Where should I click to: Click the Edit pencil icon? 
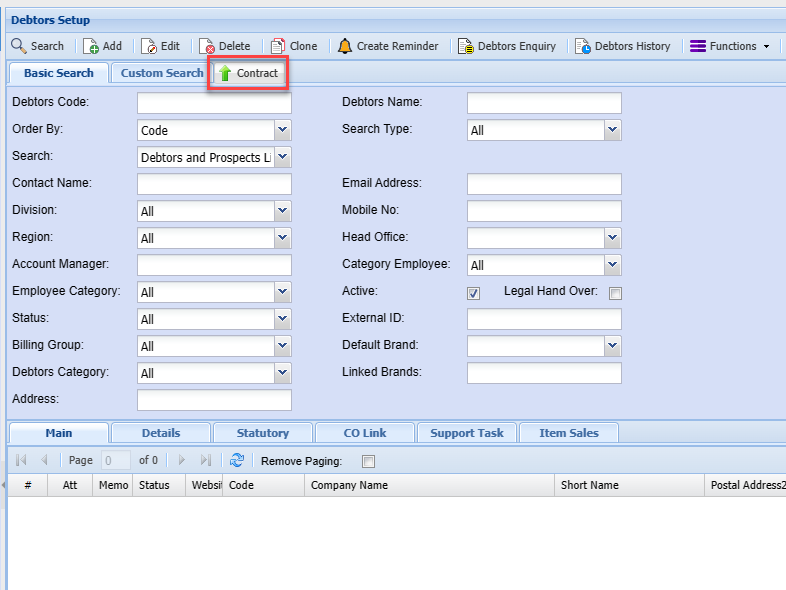[x=149, y=46]
